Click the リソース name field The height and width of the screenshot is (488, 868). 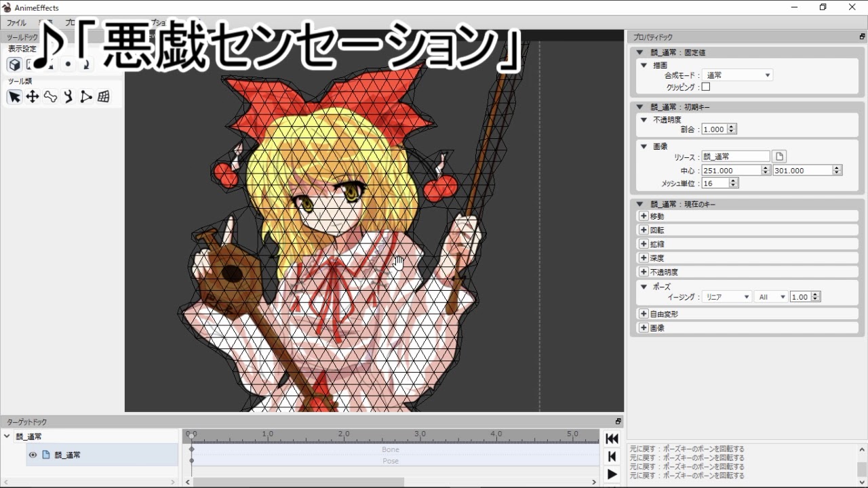point(736,157)
